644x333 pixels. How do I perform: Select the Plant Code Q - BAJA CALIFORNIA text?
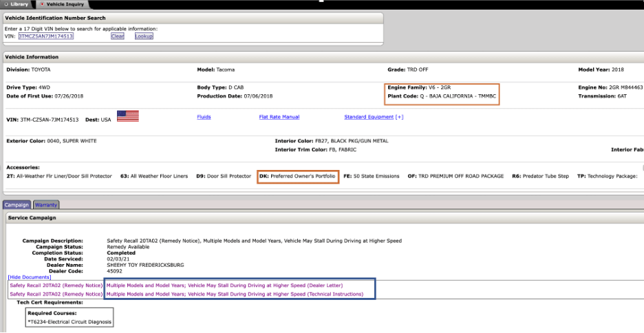tap(442, 96)
